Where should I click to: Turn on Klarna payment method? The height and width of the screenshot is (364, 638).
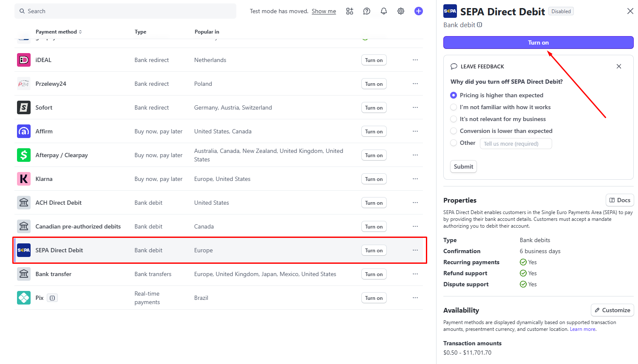click(x=374, y=179)
